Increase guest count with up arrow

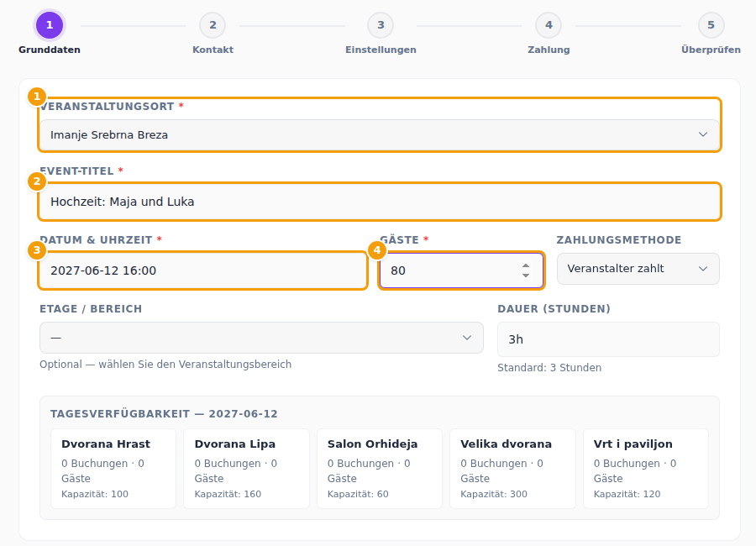[526, 265]
